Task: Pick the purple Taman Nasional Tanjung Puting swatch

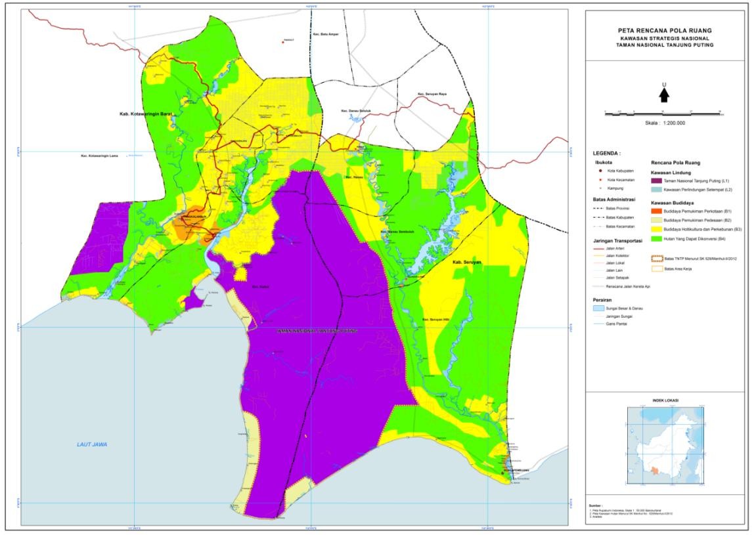Action: pos(657,180)
